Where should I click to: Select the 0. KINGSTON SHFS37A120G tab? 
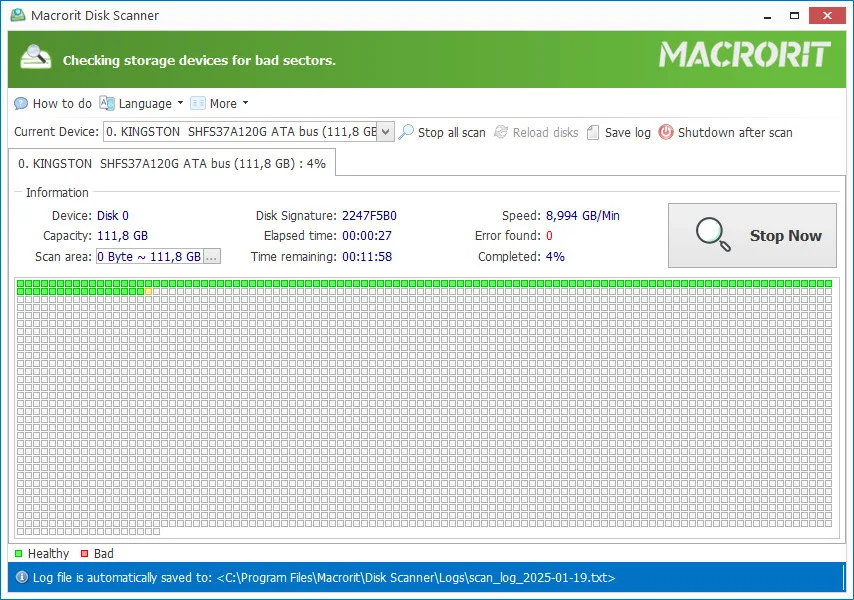(x=172, y=163)
